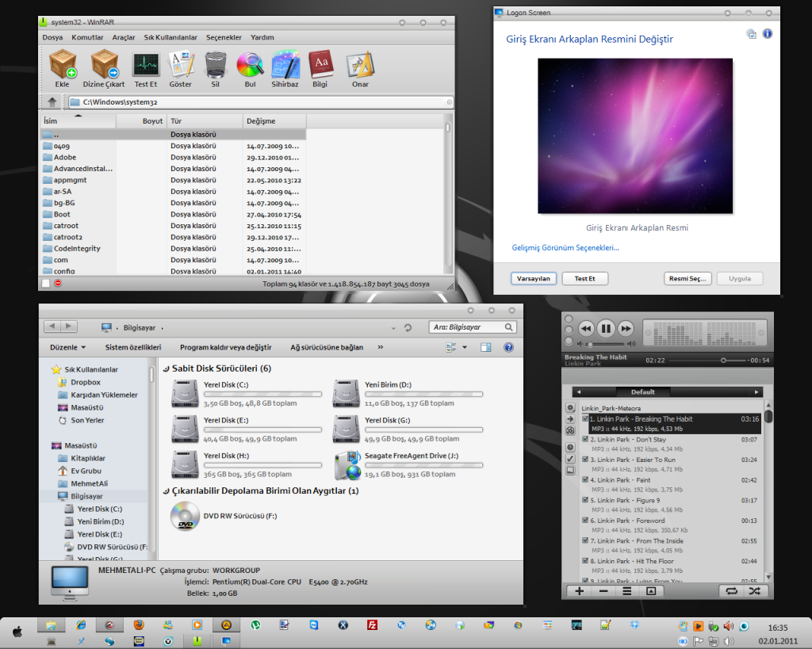Open the Seçenekler menu in WinRAR
812x649 pixels.
(224, 37)
